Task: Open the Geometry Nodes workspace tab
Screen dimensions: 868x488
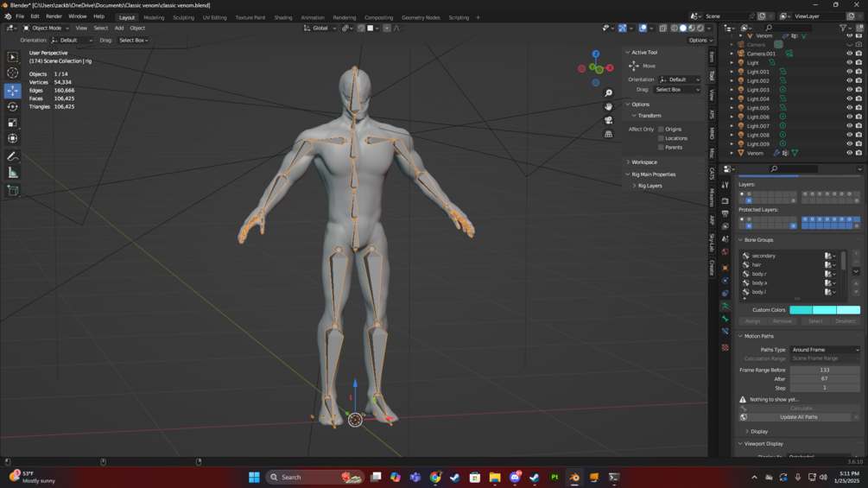Action: click(x=421, y=17)
